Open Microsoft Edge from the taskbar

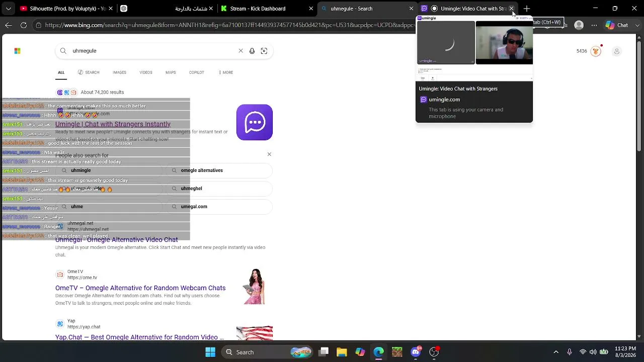tap(378, 352)
